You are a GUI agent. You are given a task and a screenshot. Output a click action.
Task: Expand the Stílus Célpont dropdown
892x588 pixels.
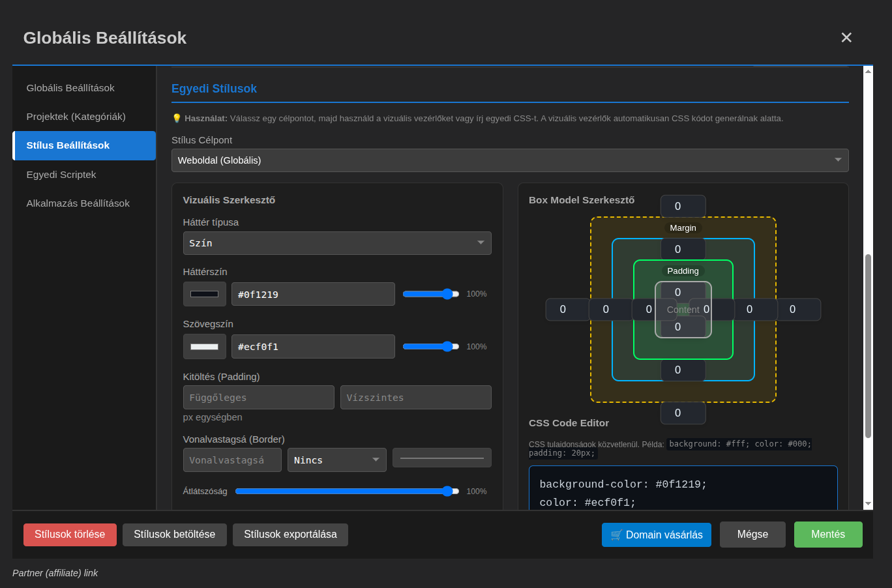[509, 160]
